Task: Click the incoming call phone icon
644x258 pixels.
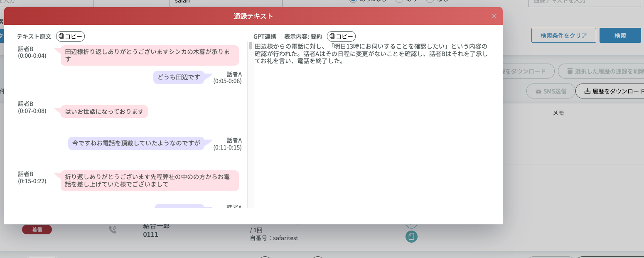Action: 112,230
